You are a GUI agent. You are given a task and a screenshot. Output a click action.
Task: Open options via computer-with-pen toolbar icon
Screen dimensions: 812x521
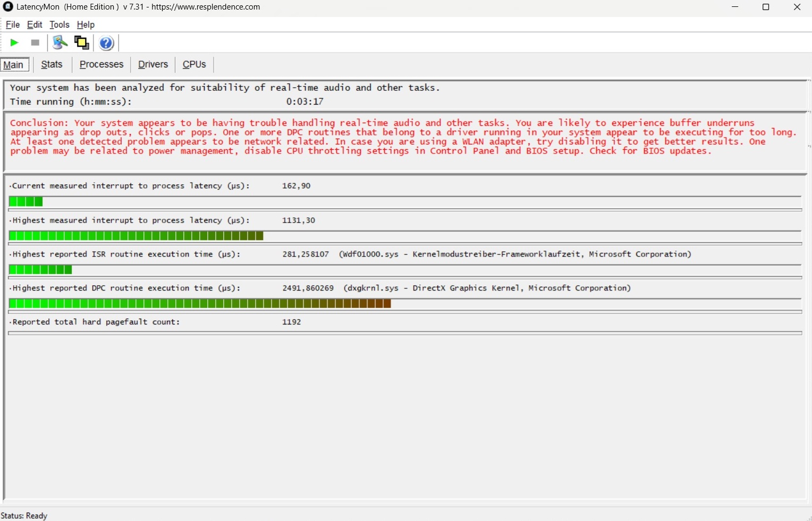[60, 42]
